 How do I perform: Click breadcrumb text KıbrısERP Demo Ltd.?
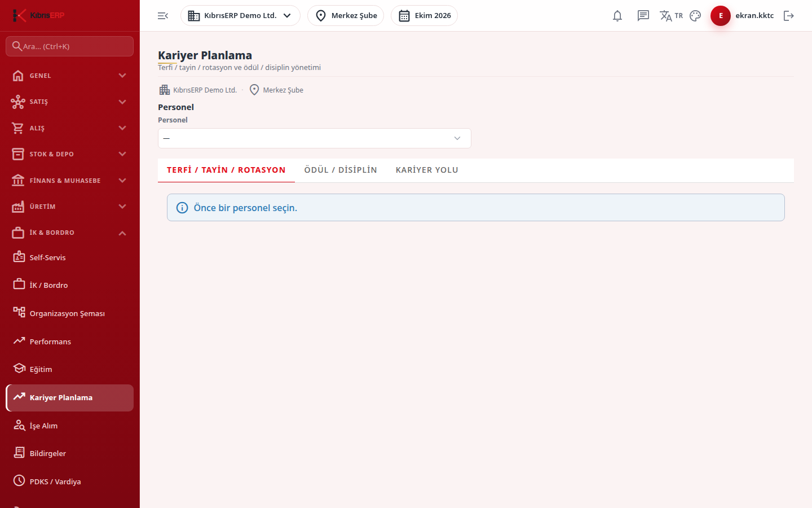(x=205, y=90)
